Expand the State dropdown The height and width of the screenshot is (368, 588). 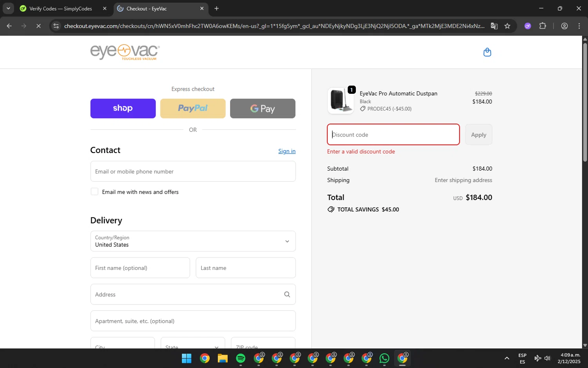pos(193,342)
